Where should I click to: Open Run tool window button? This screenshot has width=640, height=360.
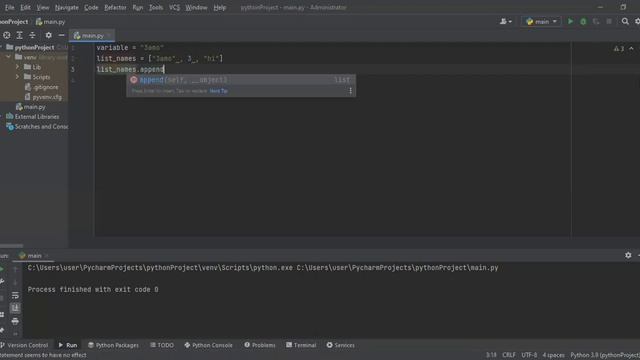point(68,345)
